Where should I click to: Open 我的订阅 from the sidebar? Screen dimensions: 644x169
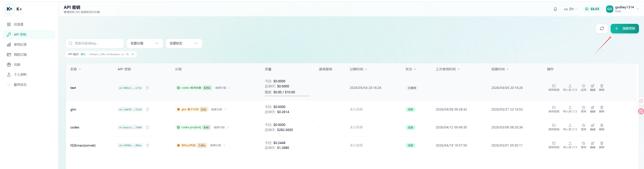coord(20,55)
